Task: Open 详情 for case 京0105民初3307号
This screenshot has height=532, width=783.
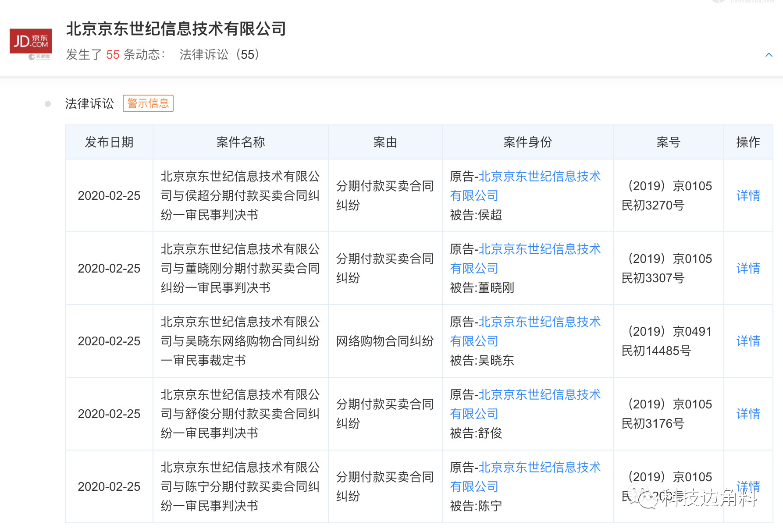Action: 748,268
